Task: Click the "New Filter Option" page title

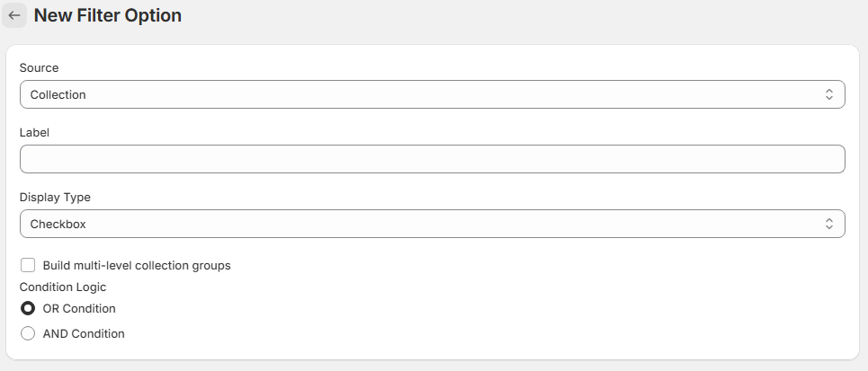Action: click(x=108, y=15)
